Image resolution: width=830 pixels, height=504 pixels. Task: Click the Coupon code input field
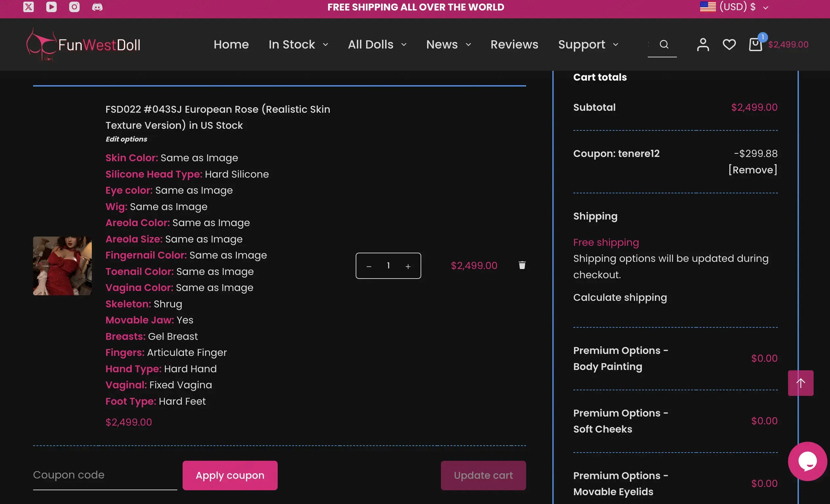click(x=105, y=475)
